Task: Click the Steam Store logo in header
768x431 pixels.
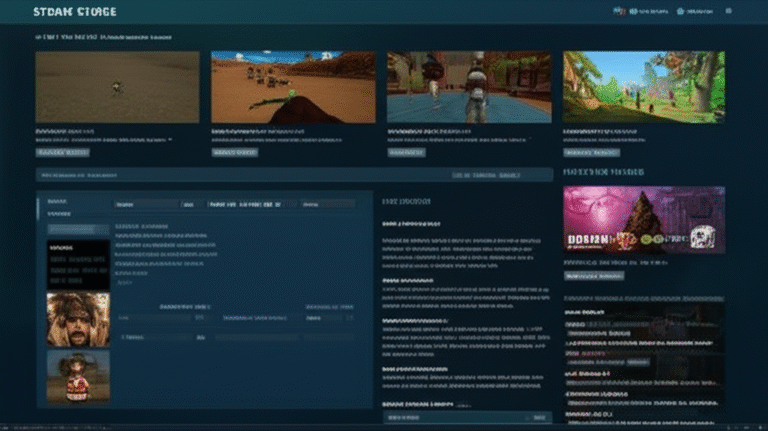Action: coord(75,12)
